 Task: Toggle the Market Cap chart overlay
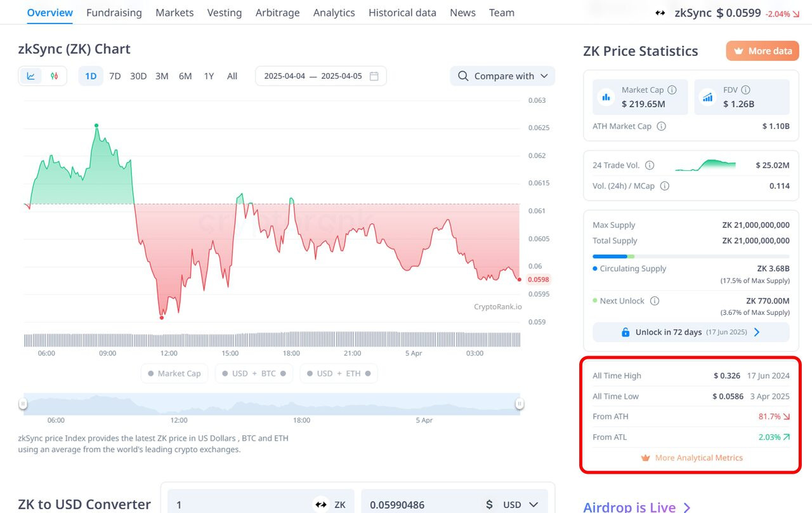click(x=174, y=373)
